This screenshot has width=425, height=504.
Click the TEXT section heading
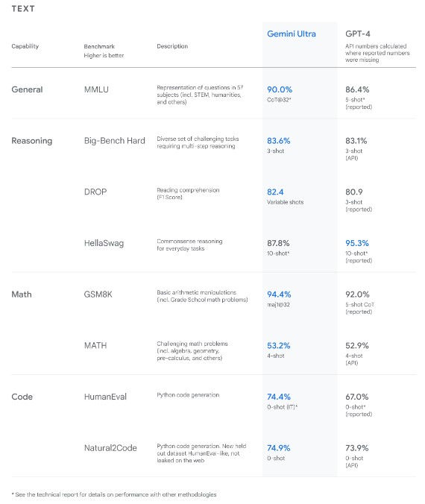pos(23,9)
